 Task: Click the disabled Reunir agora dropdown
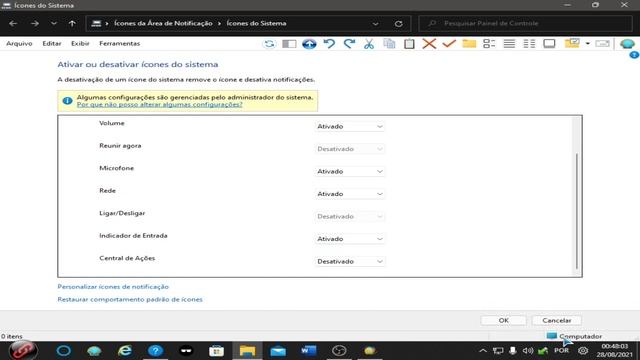click(x=350, y=149)
